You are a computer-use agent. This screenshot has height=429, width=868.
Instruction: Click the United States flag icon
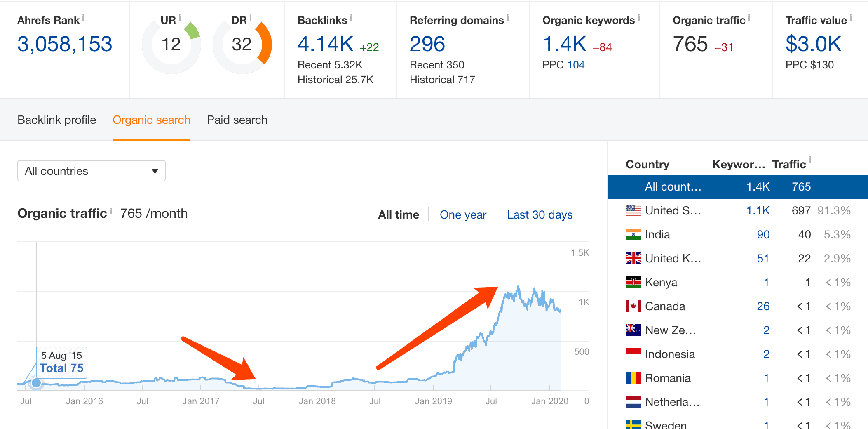pyautogui.click(x=633, y=210)
